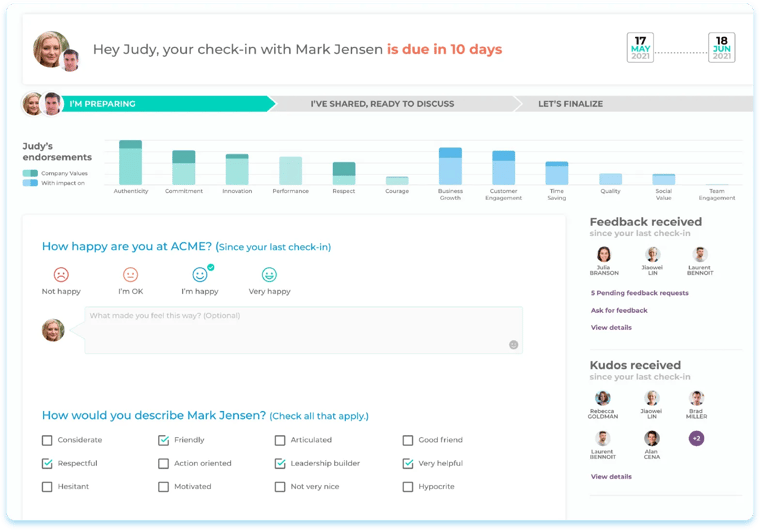Click View details under Feedback received

point(611,328)
